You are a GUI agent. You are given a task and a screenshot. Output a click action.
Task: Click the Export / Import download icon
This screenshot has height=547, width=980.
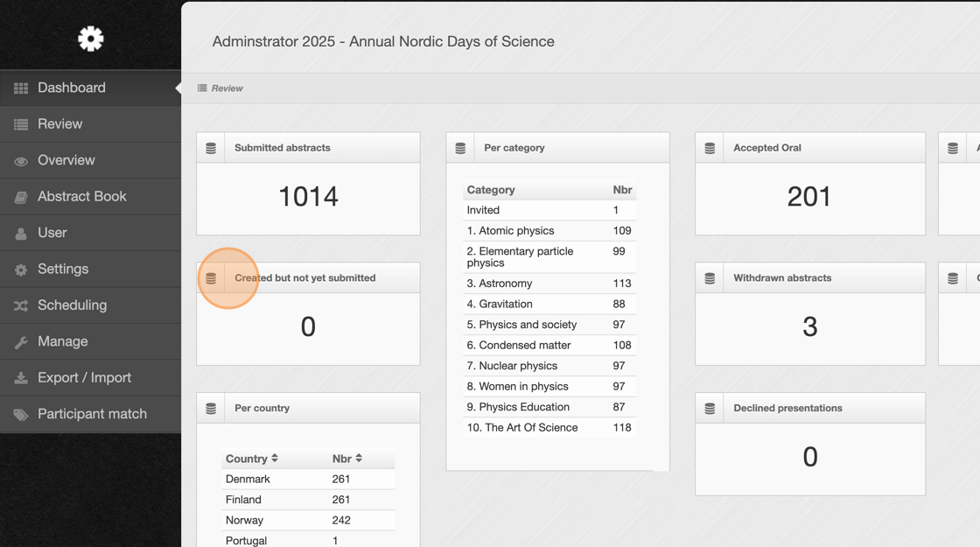coord(21,378)
